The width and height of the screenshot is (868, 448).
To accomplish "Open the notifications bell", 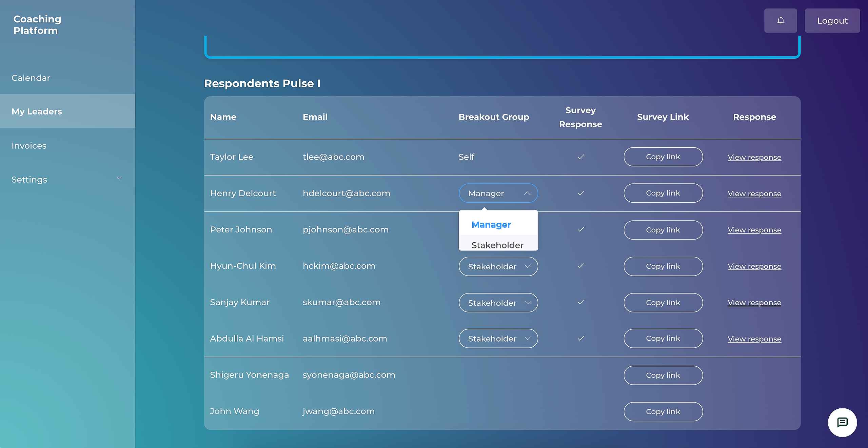I will (781, 21).
